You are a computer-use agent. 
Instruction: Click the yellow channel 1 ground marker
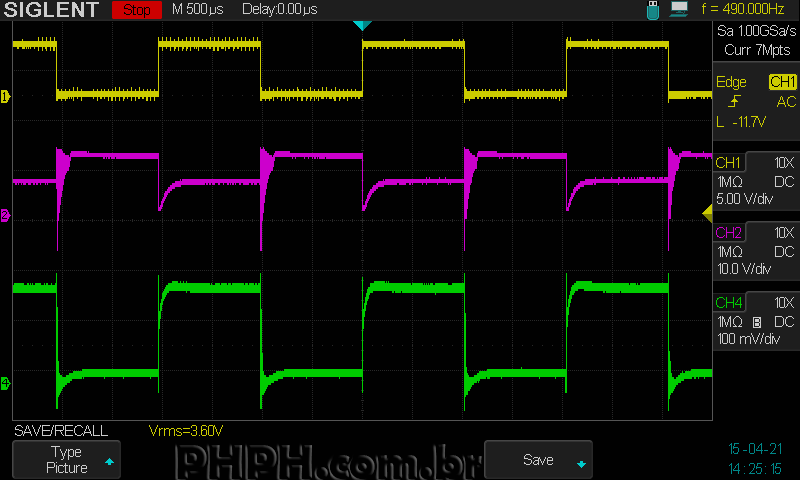[x=5, y=96]
